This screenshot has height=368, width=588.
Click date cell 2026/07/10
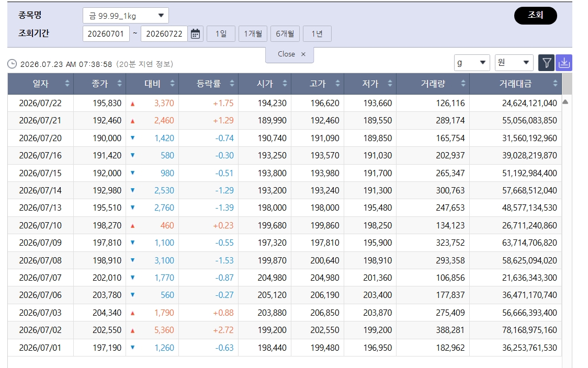[x=40, y=225]
